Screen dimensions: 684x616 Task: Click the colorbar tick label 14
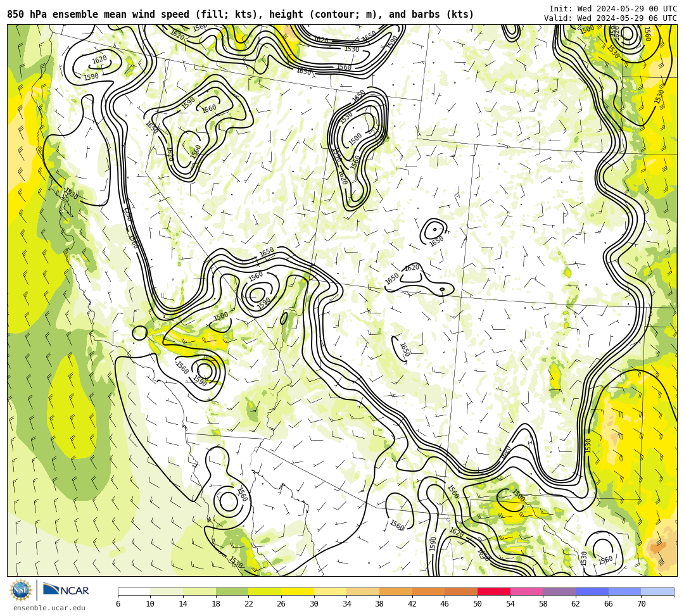(183, 604)
